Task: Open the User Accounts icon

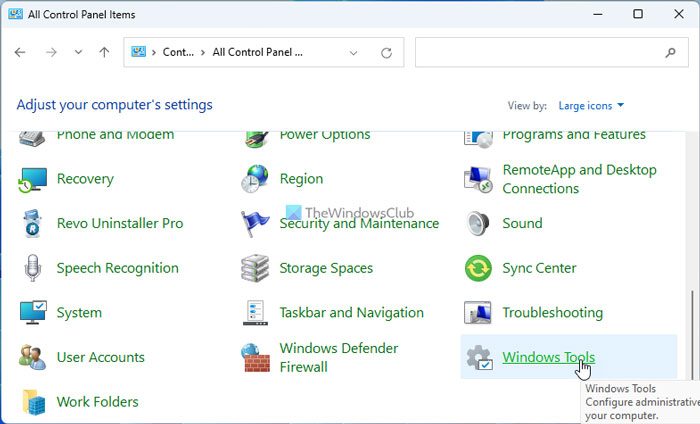Action: click(33, 357)
